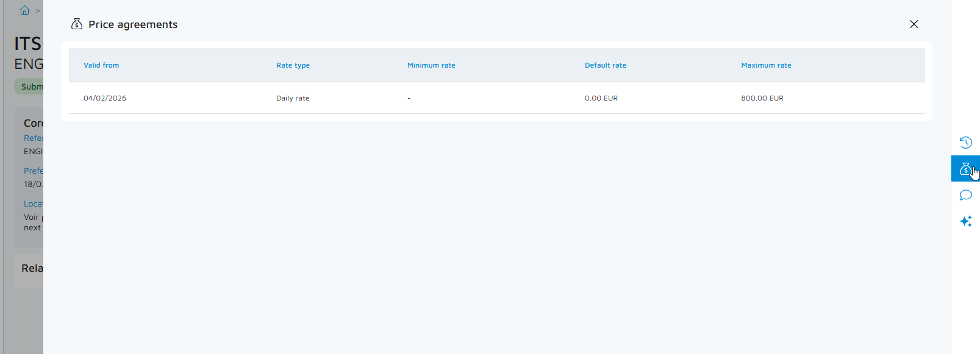980x354 pixels.
Task: Click the Daily rate cell
Action: point(293,98)
